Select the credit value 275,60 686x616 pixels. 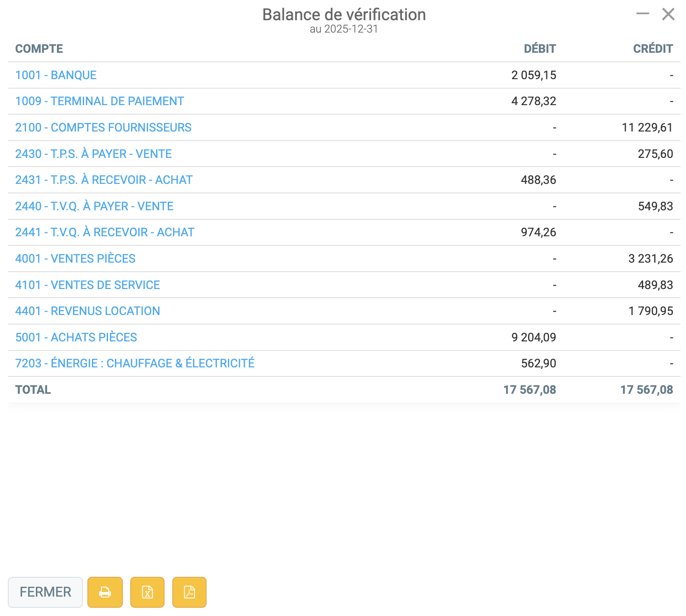pyautogui.click(x=655, y=154)
